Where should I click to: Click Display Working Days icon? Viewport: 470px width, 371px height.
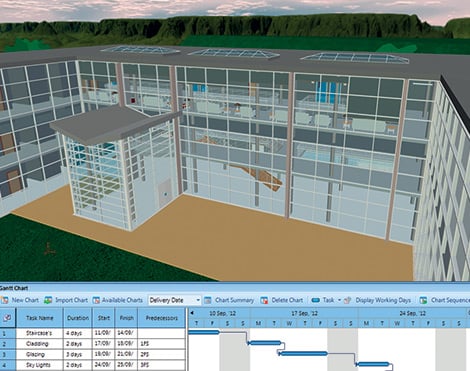click(348, 300)
